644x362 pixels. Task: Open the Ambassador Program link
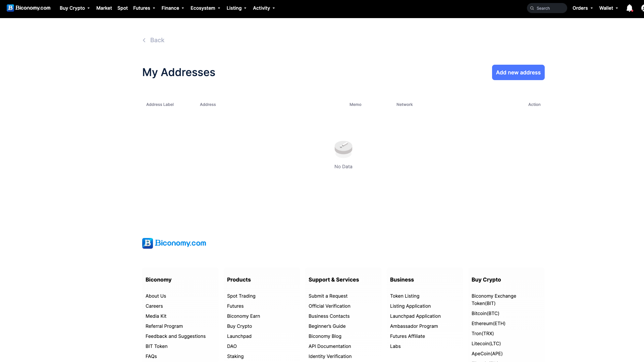(414, 326)
